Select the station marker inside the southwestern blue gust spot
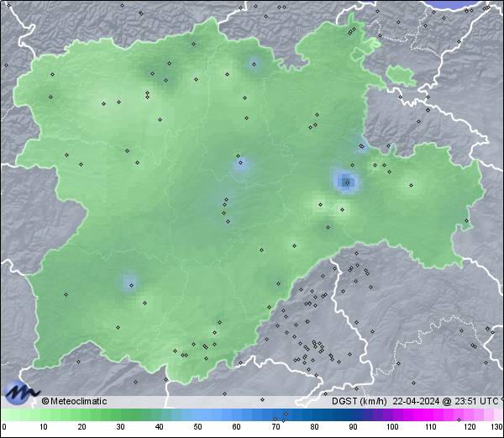The height and width of the screenshot is (438, 504). point(131,285)
